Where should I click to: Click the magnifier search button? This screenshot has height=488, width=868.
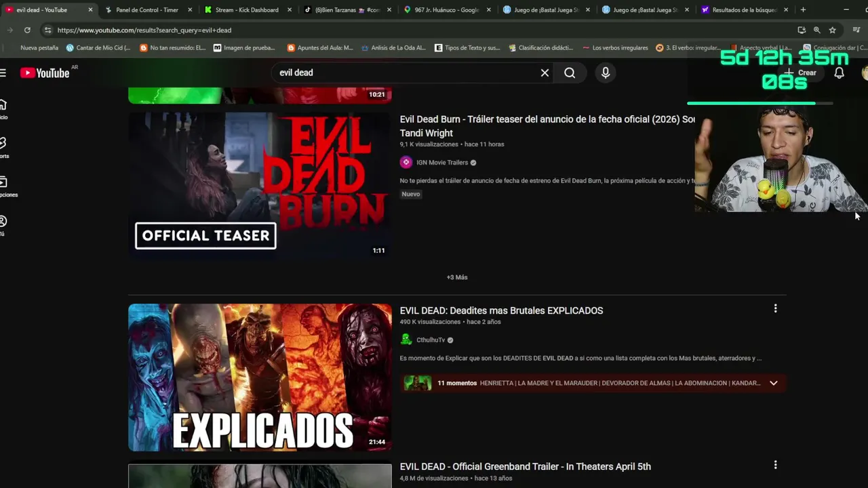(x=570, y=73)
